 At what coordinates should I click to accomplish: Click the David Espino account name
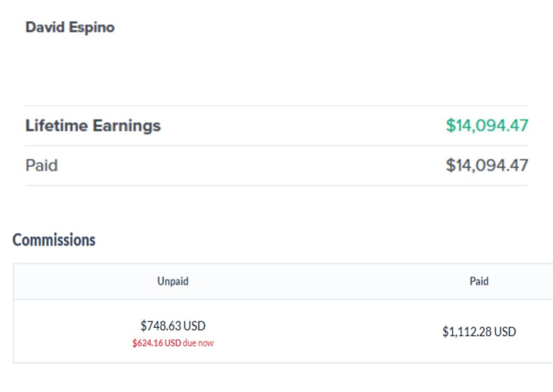click(x=70, y=27)
